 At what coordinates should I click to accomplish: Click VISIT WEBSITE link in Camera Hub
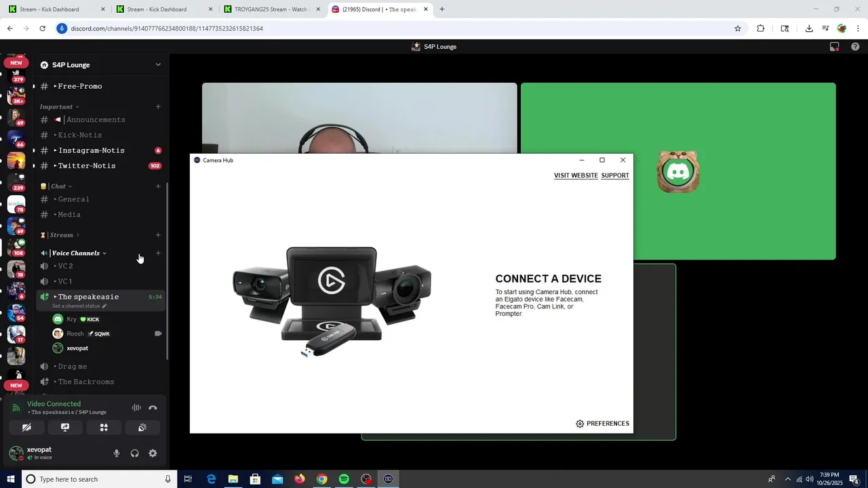coord(576,176)
